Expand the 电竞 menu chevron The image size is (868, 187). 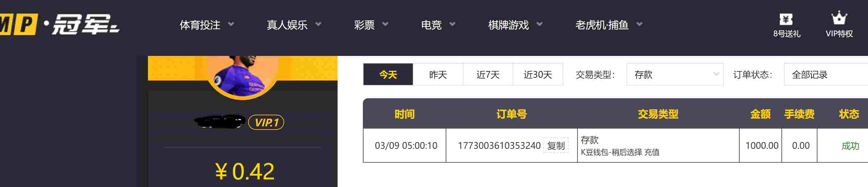tap(453, 24)
